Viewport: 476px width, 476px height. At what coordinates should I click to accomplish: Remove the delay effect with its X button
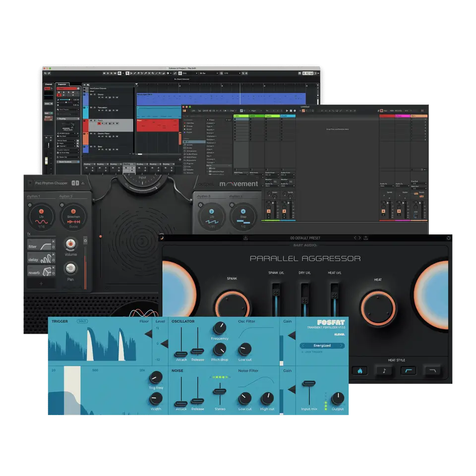coord(53,254)
